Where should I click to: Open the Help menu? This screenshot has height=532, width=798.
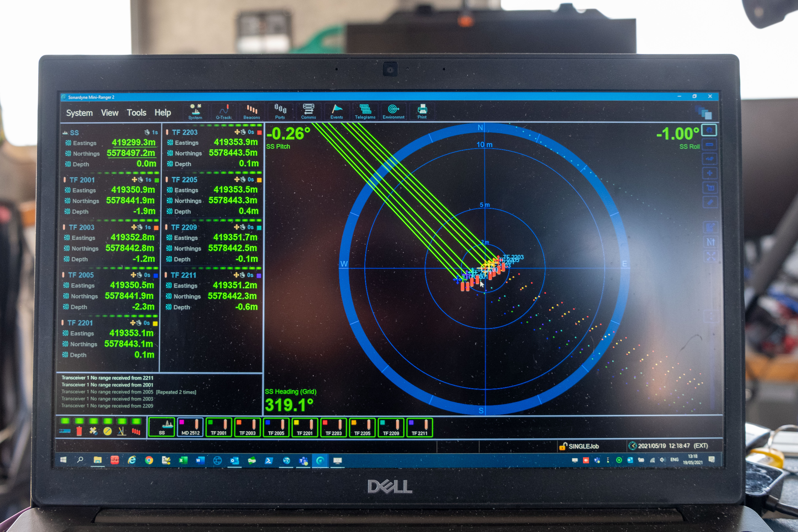click(x=163, y=112)
